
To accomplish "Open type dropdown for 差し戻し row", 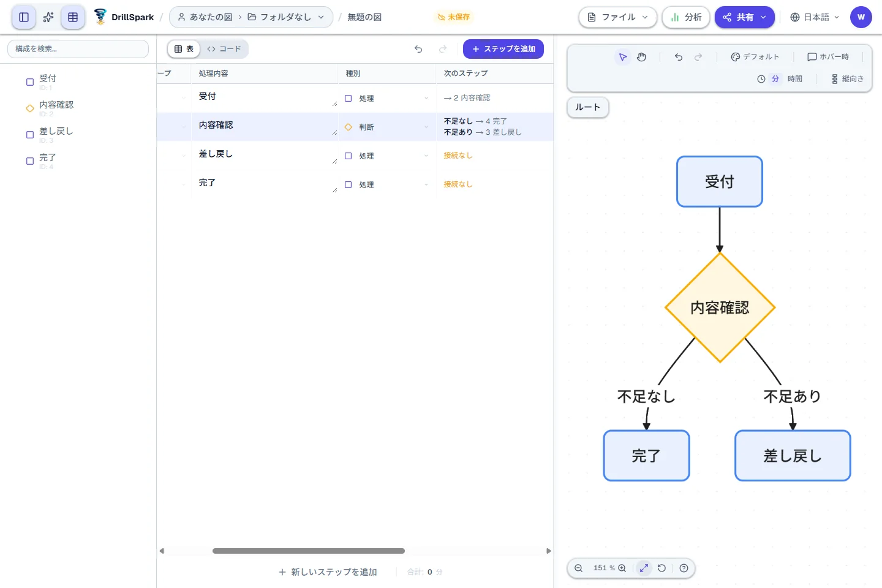I will [387, 156].
